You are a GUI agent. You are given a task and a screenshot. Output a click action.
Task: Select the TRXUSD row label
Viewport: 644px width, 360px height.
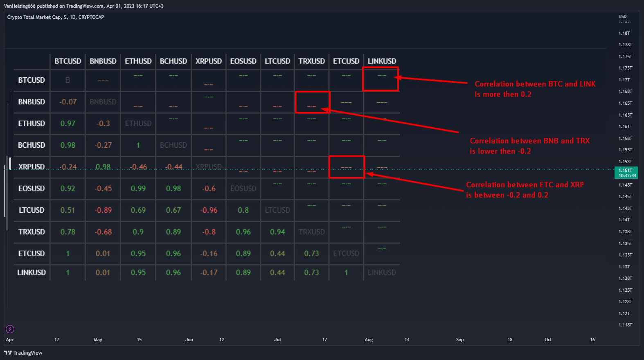(32, 232)
